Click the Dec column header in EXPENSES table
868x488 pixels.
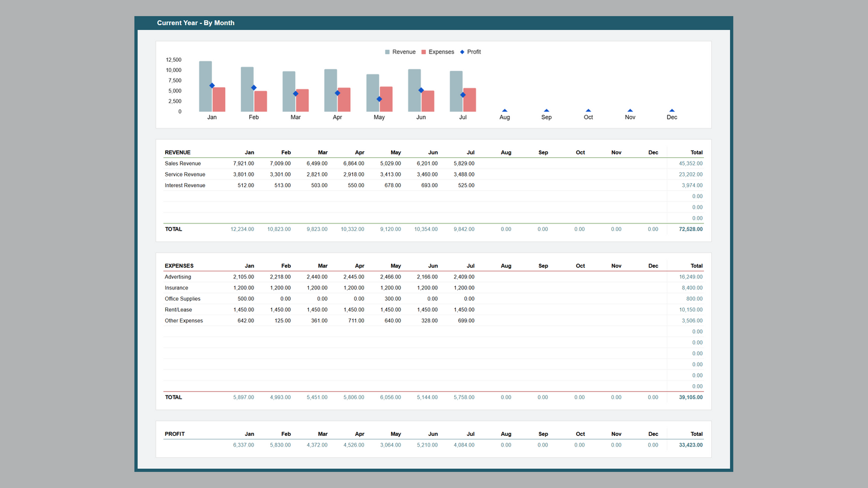pos(653,266)
